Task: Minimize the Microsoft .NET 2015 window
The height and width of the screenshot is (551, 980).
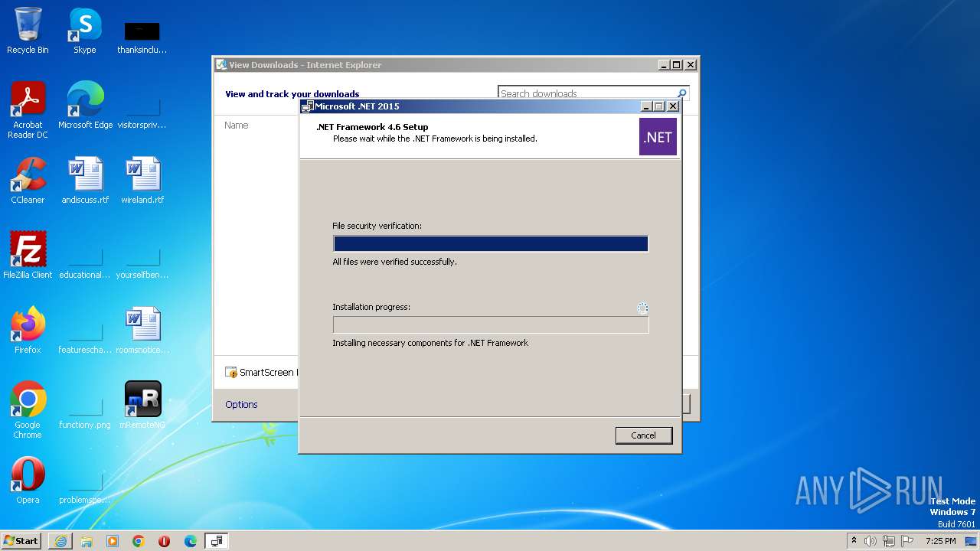Action: click(x=646, y=106)
